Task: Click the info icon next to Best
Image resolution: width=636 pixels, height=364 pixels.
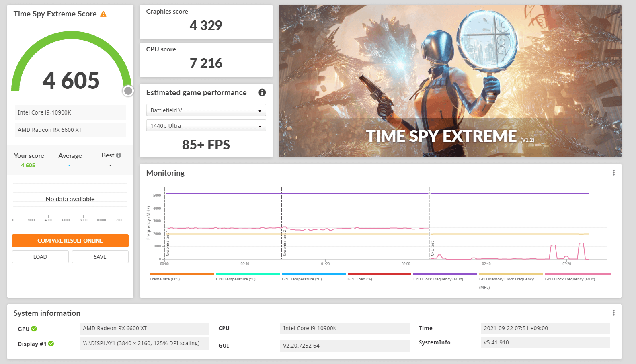Action: (x=119, y=155)
